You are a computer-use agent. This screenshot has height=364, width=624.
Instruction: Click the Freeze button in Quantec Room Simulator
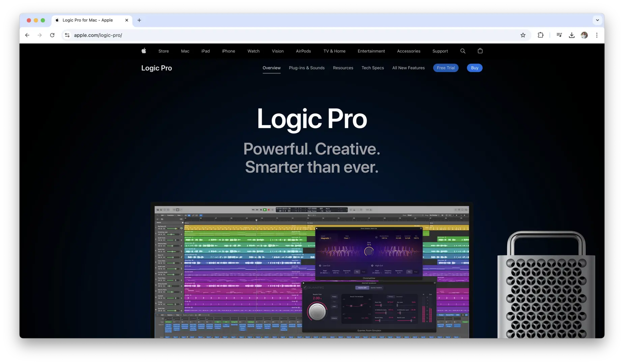334,297
